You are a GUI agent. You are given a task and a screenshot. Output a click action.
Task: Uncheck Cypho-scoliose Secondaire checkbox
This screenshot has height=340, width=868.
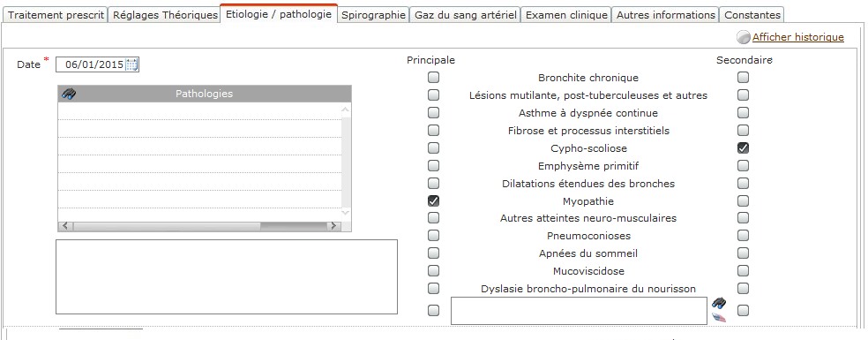(x=743, y=148)
